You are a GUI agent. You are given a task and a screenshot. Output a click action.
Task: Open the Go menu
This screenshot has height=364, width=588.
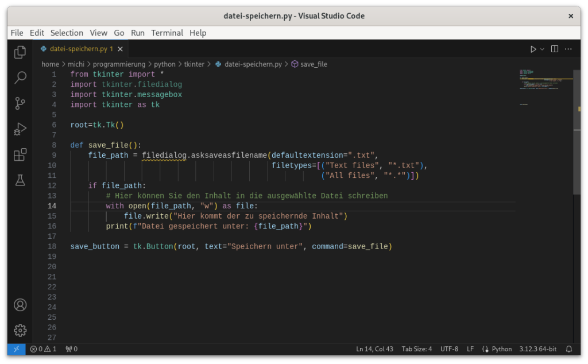pos(119,33)
